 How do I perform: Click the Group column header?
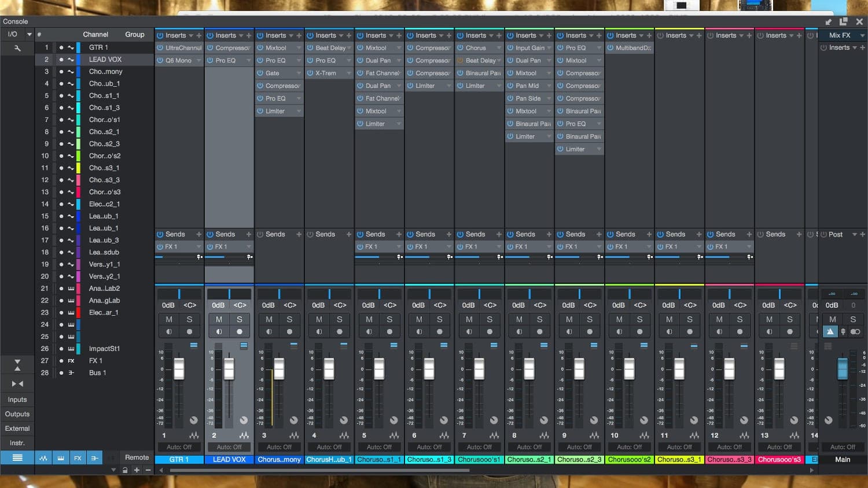pos(135,34)
